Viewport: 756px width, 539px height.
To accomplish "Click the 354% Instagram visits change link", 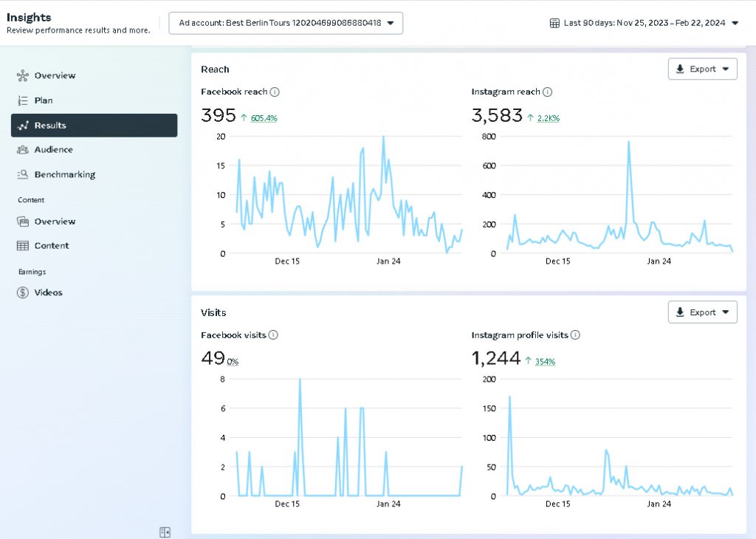I will 545,362.
